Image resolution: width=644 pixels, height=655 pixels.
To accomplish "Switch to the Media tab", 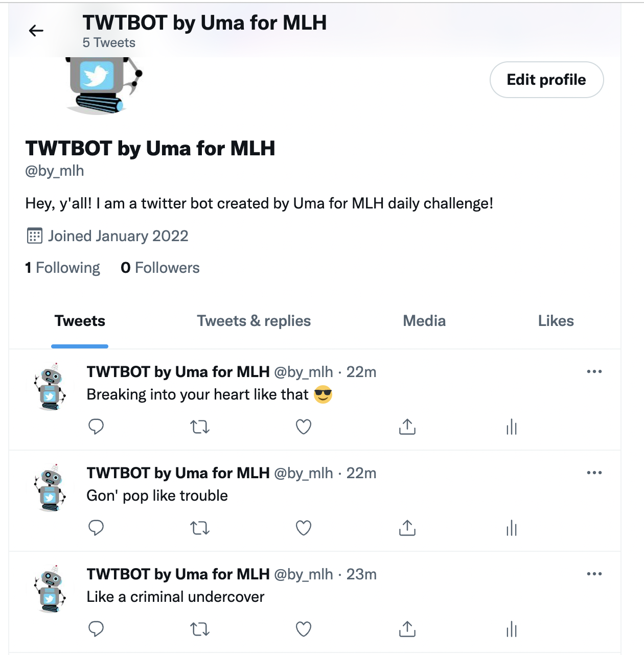I will tap(424, 321).
